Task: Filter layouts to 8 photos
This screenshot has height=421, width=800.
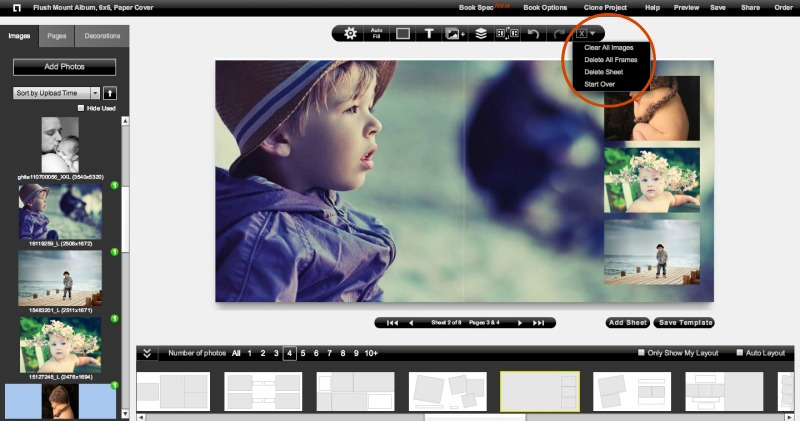Action: pyautogui.click(x=343, y=353)
